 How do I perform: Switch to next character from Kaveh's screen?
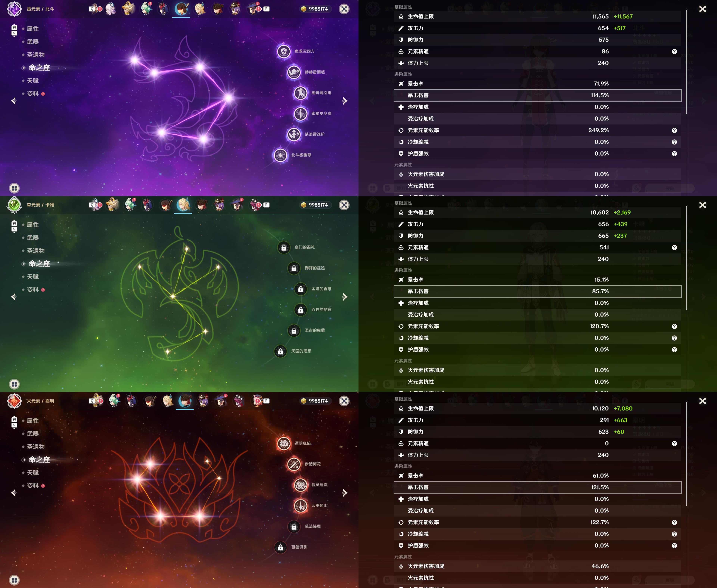(345, 297)
